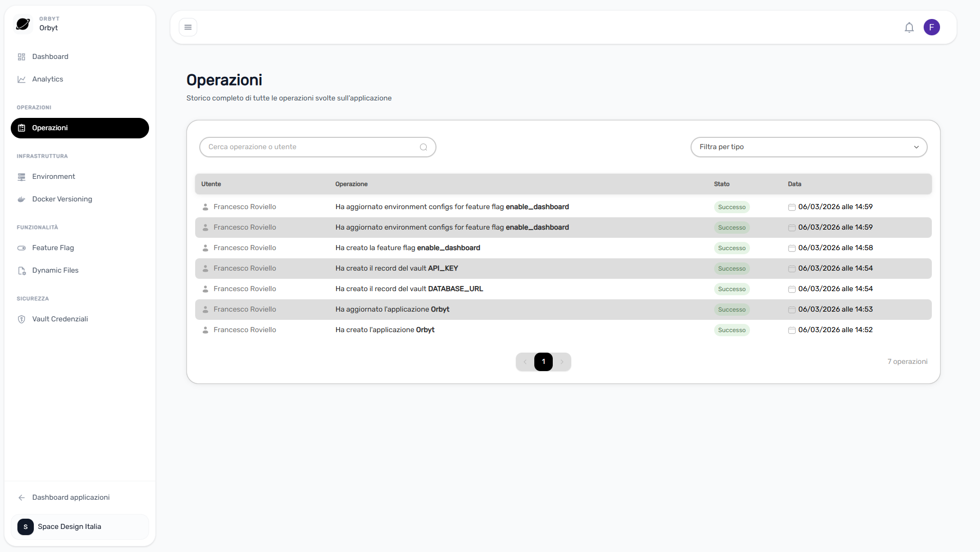This screenshot has height=552, width=980.
Task: Open the Filtra per tipo dropdown
Action: pos(809,147)
